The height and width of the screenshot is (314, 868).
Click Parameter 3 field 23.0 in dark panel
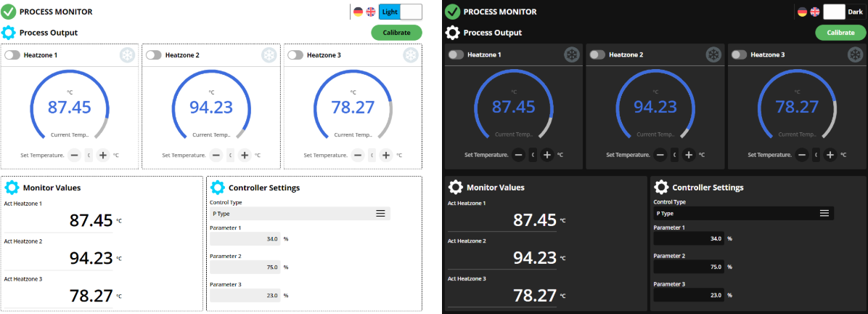pos(689,294)
